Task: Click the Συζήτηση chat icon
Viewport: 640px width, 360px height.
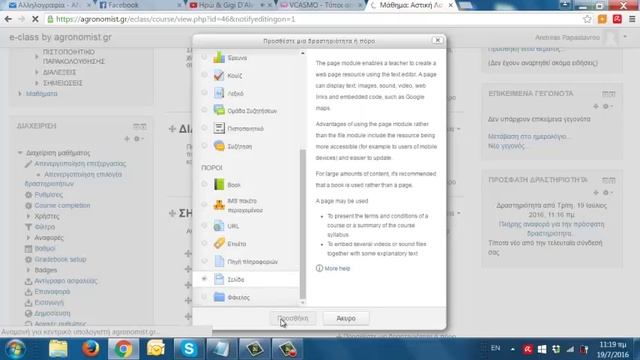Action: (219, 146)
